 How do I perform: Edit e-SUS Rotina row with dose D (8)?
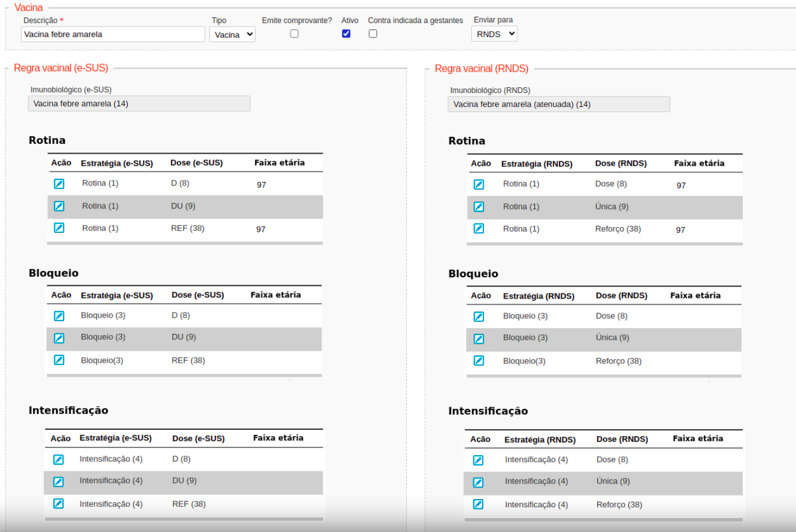59,184
